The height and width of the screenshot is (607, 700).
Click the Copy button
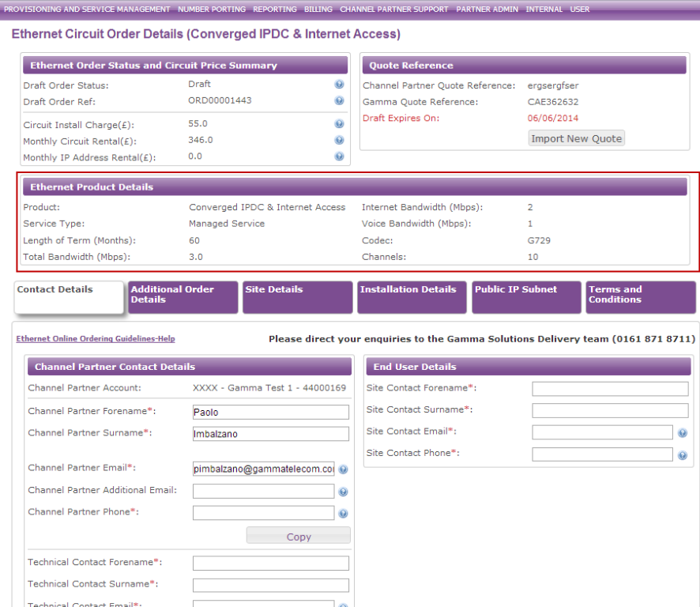pos(299,537)
